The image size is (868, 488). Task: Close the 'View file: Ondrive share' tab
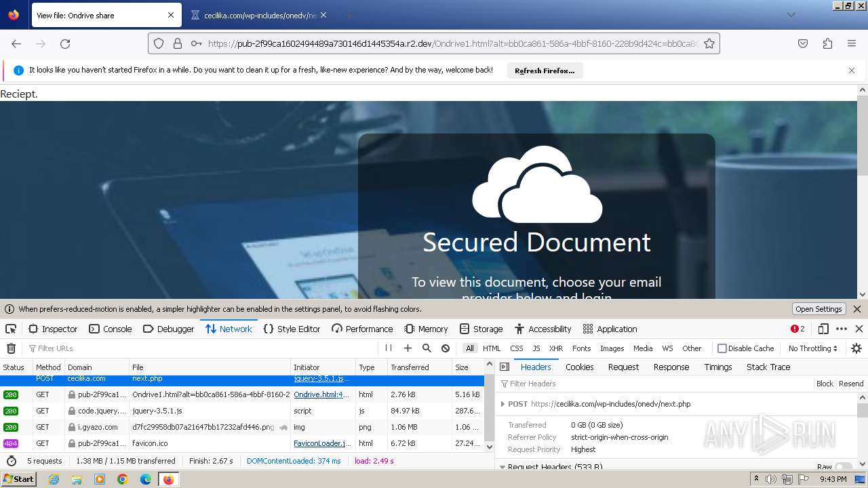point(171,15)
